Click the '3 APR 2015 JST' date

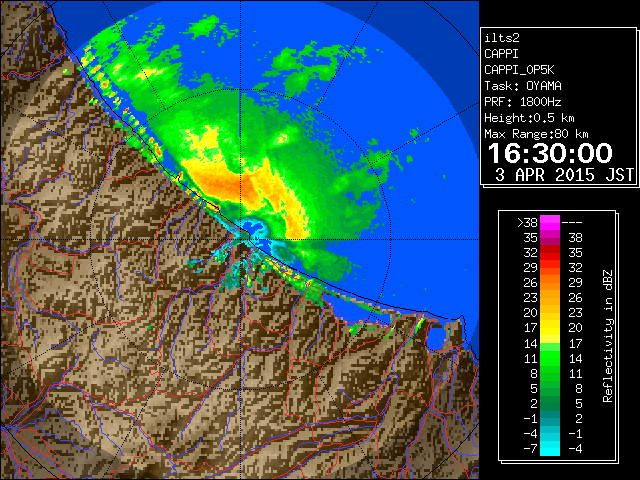(x=564, y=175)
